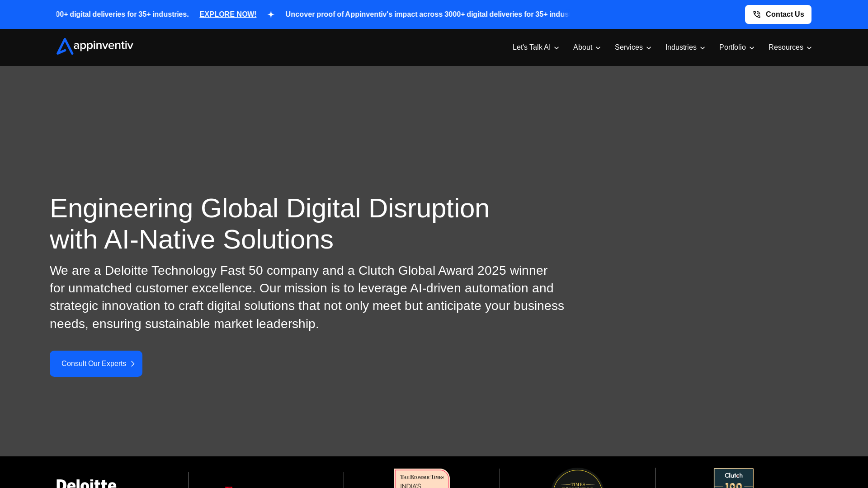Click the Engineering Global Digital Disruption headline
The image size is (868, 488).
[x=269, y=224]
